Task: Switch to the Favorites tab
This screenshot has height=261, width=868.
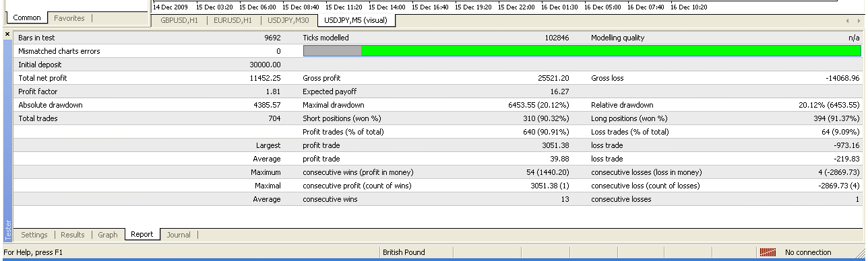Action: coord(69,18)
